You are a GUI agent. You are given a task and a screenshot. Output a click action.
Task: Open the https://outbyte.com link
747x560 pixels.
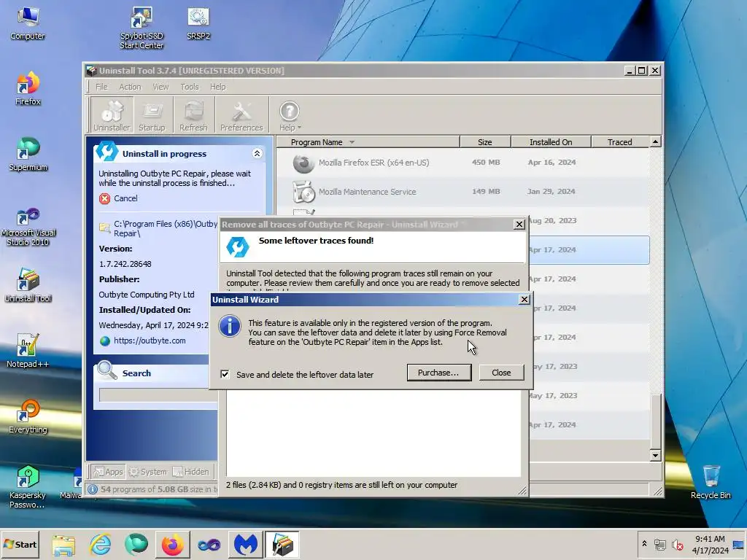(x=150, y=341)
